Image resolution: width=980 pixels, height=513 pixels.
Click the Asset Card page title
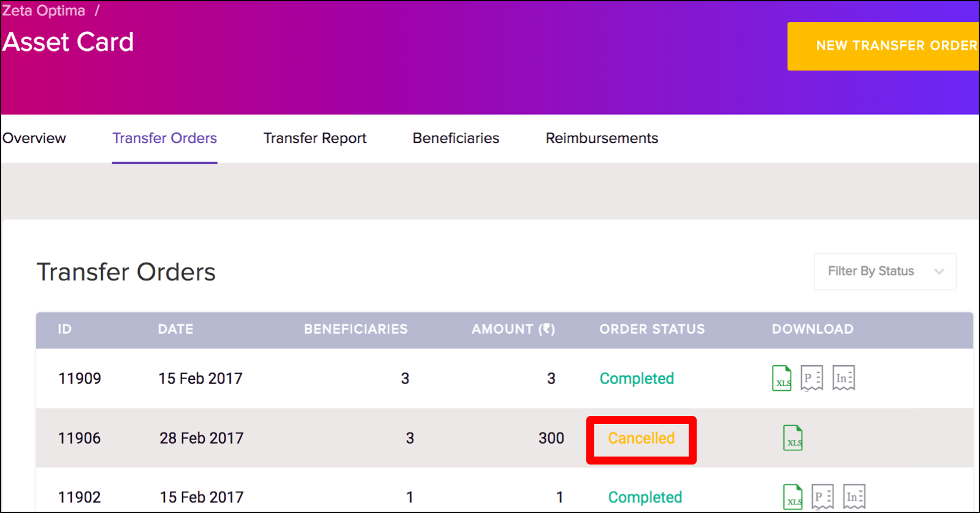(x=68, y=42)
